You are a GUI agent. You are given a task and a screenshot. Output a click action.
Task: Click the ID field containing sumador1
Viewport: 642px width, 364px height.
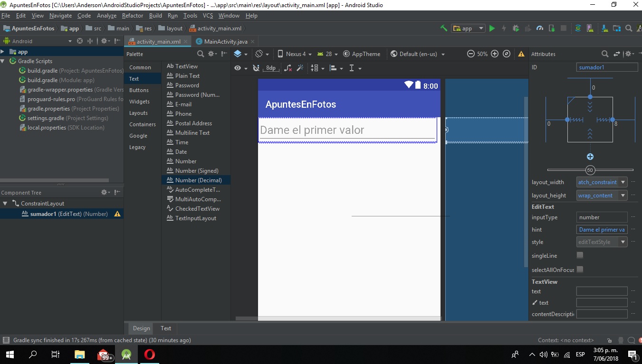coord(607,67)
